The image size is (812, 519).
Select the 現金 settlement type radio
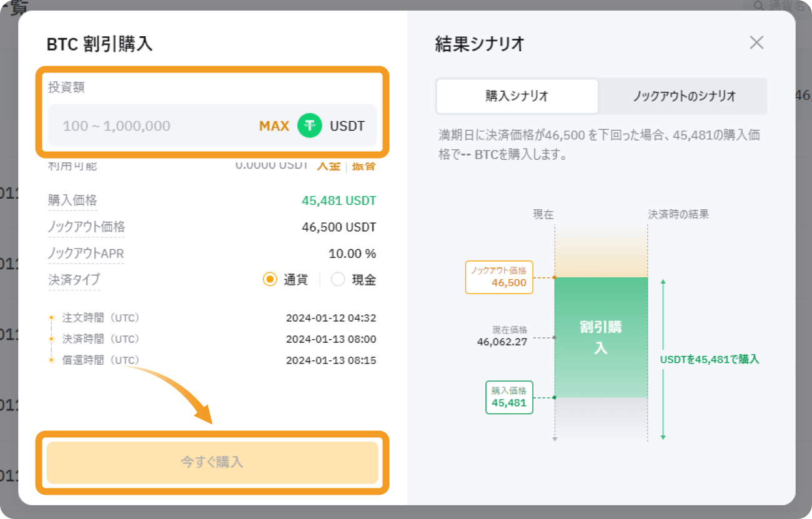[338, 279]
